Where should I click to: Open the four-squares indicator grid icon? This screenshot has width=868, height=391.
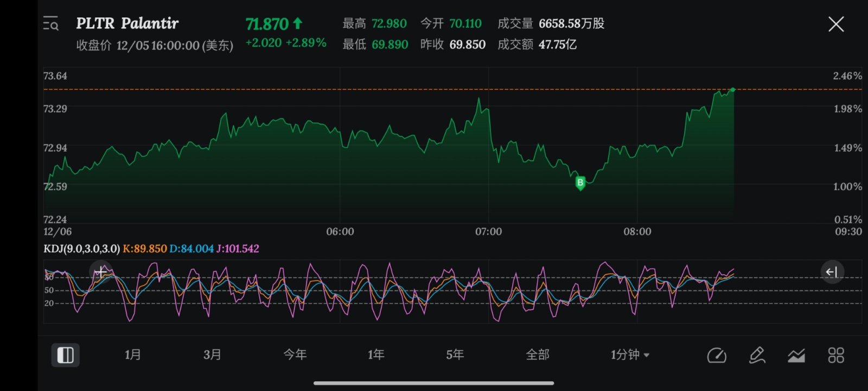[836, 355]
